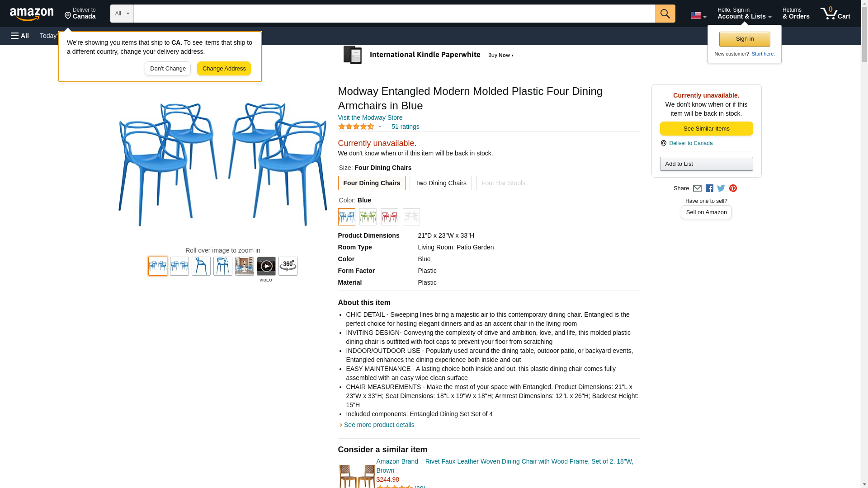Share via the Twitter icon

pos(721,188)
